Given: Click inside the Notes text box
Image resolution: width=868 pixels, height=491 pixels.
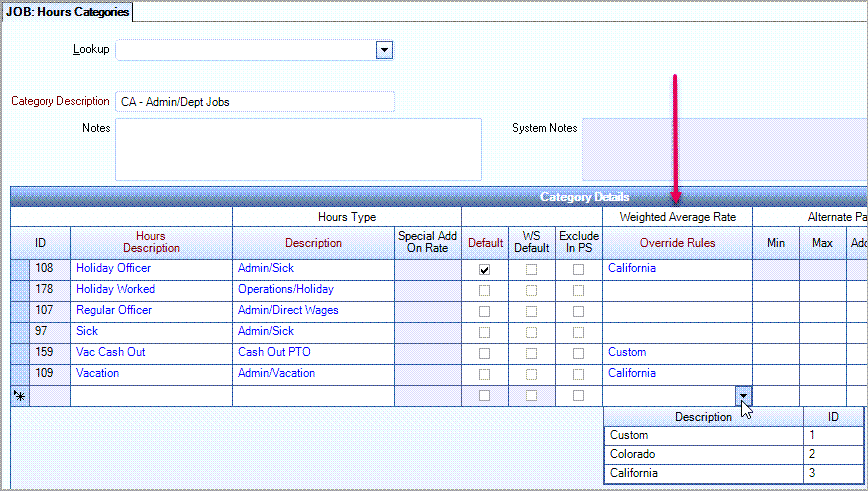Looking at the screenshot, I should pyautogui.click(x=297, y=149).
